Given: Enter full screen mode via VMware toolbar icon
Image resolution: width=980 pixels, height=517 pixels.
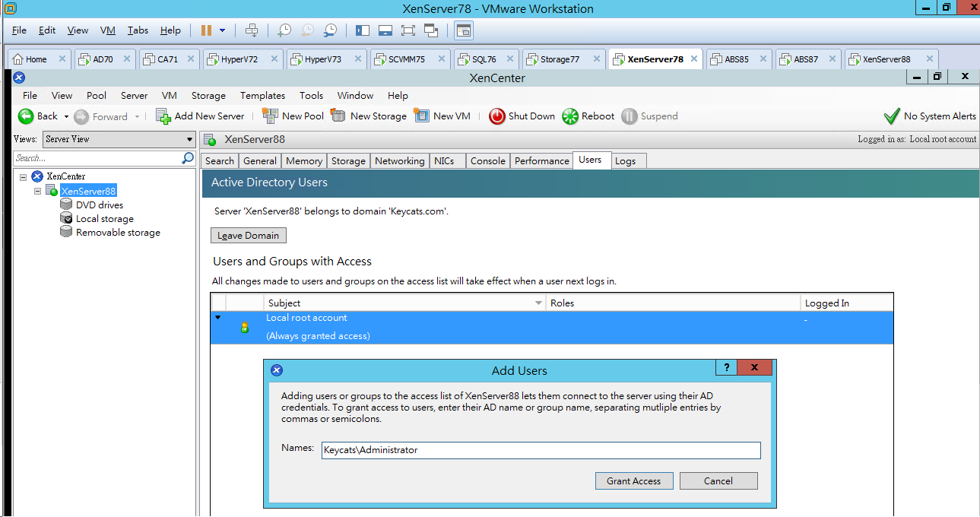Looking at the screenshot, I should point(408,30).
